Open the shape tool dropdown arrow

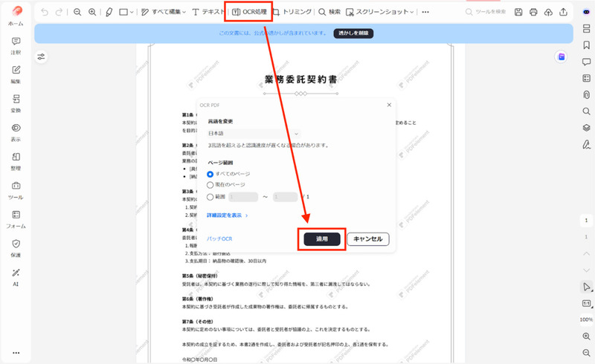click(x=132, y=12)
